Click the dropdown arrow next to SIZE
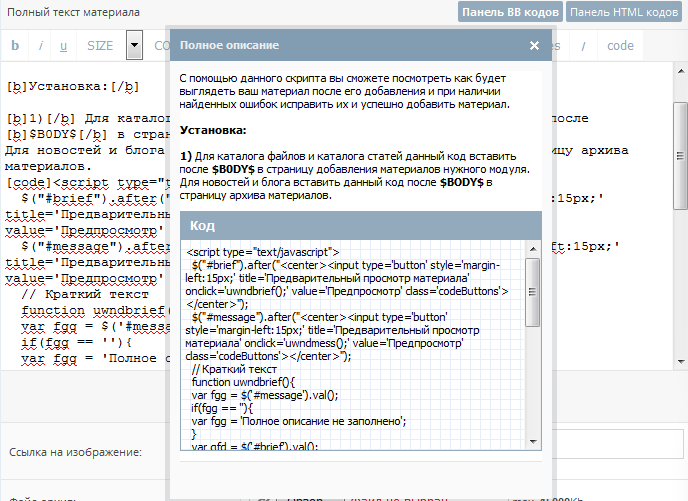This screenshot has width=688, height=501. pos(135,46)
